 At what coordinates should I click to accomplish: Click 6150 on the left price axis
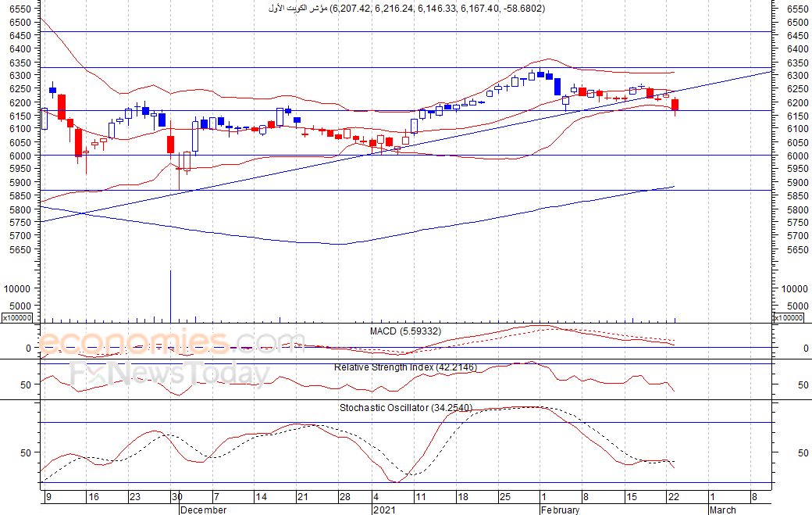(x=20, y=116)
